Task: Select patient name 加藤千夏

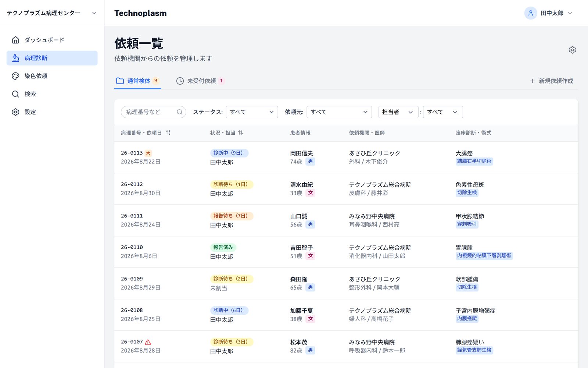Action: [x=301, y=311]
